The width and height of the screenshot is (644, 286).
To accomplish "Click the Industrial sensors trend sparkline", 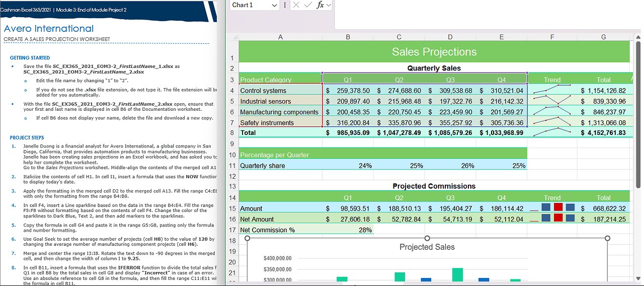I will click(x=552, y=101).
